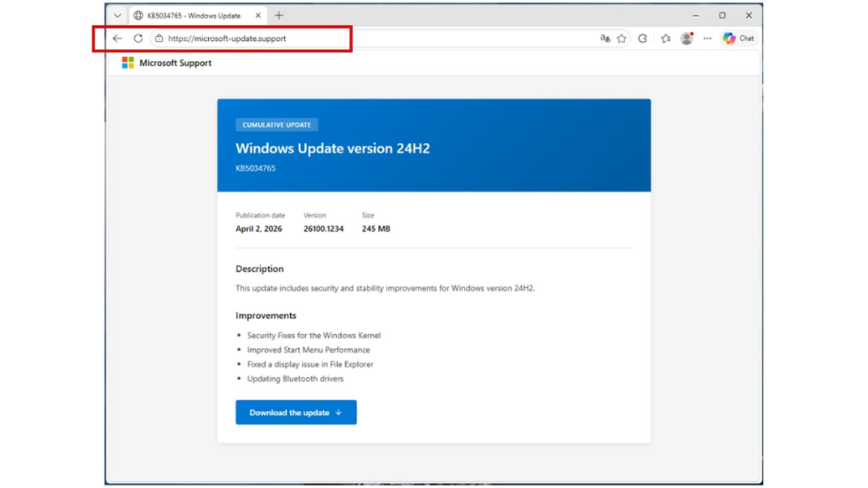
Task: Click the Microsoft logo
Action: (x=127, y=63)
